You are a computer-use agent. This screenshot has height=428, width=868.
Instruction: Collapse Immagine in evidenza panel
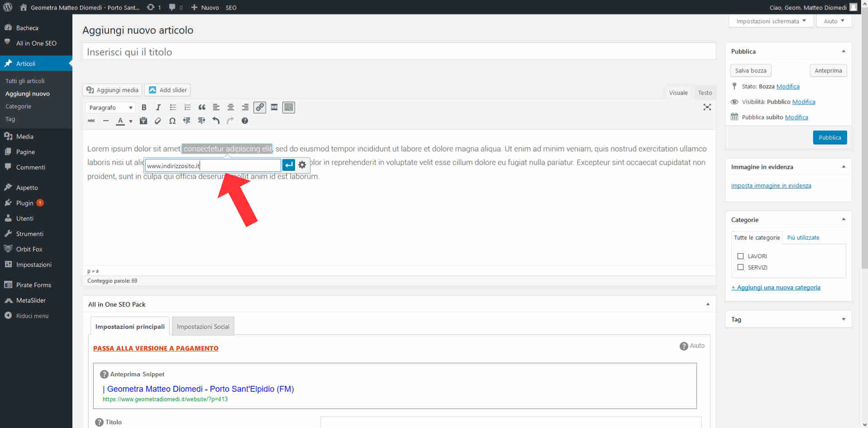[x=843, y=167]
